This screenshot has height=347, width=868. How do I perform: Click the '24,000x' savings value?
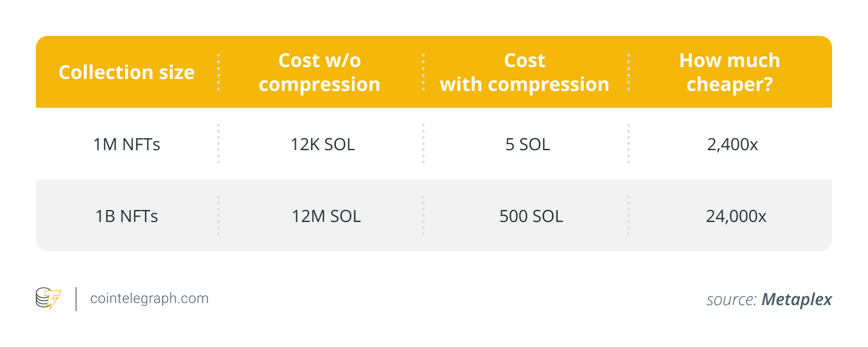coord(736,215)
